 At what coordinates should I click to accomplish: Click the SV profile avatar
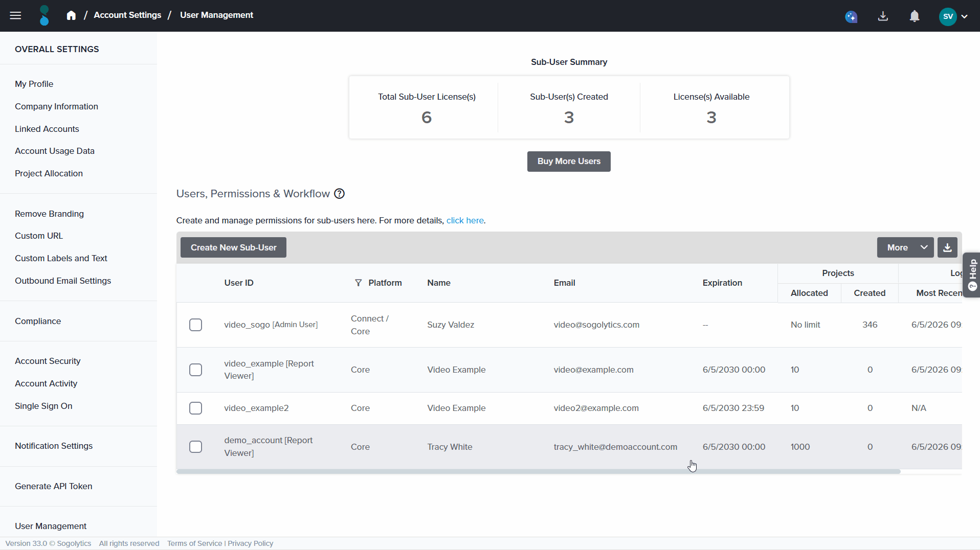tap(948, 16)
